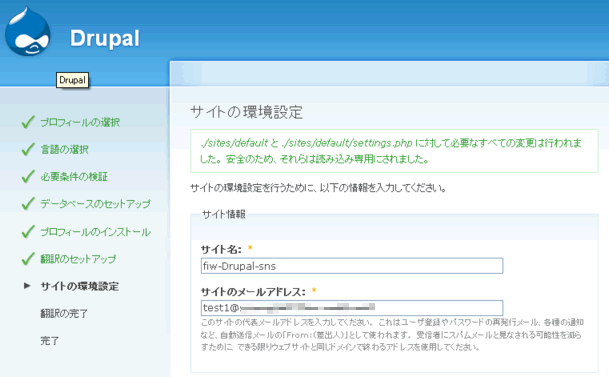This screenshot has height=377, width=609.
Task: Select the 翻訳のセットアップ step text
Action: tap(78, 259)
